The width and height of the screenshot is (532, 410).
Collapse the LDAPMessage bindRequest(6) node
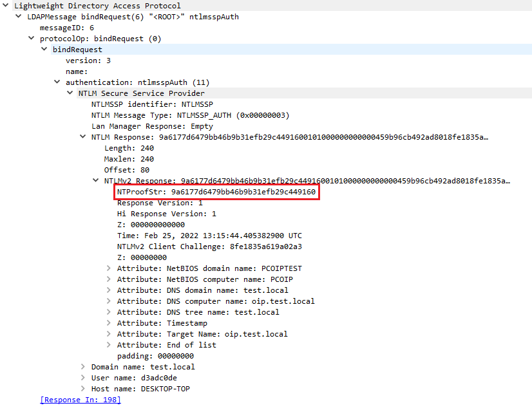pyautogui.click(x=19, y=16)
